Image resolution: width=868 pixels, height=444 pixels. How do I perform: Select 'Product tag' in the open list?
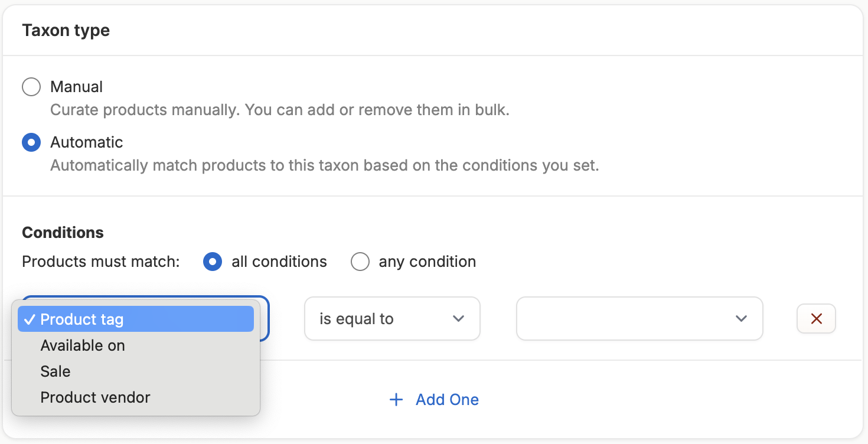pos(136,319)
